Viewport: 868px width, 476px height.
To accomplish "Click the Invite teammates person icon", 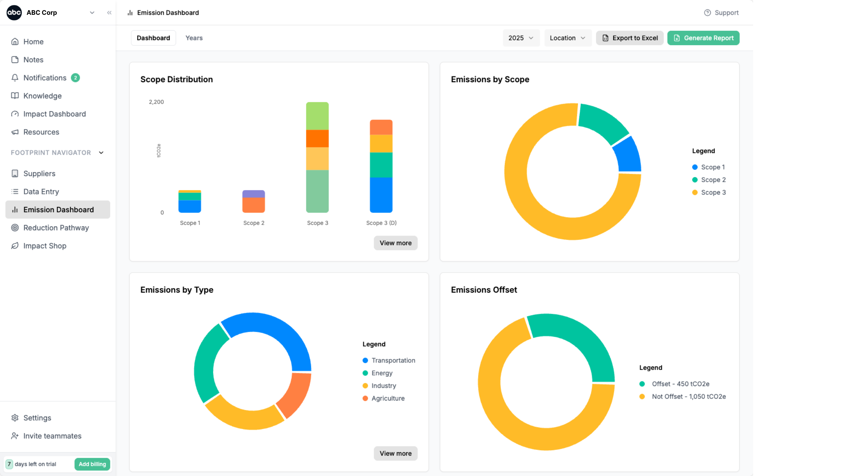I will (x=15, y=436).
